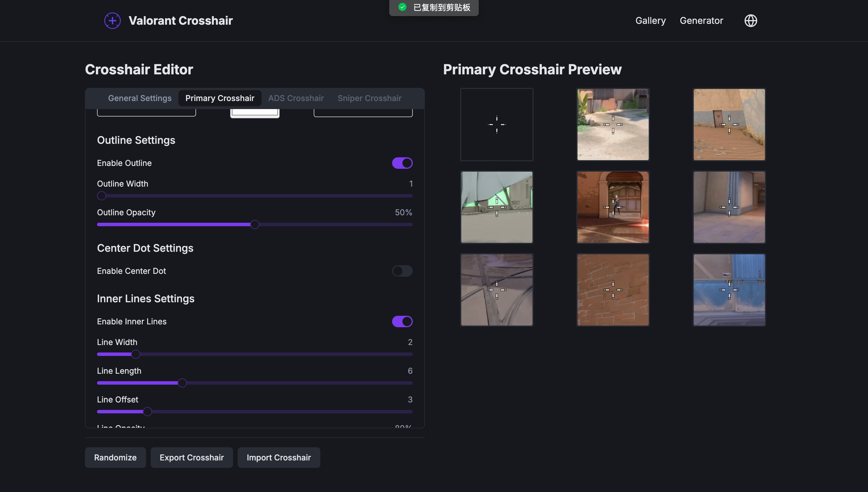Viewport: 868px width, 492px height.
Task: Click the dark plain crosshair preview thumbnail
Action: (x=496, y=124)
